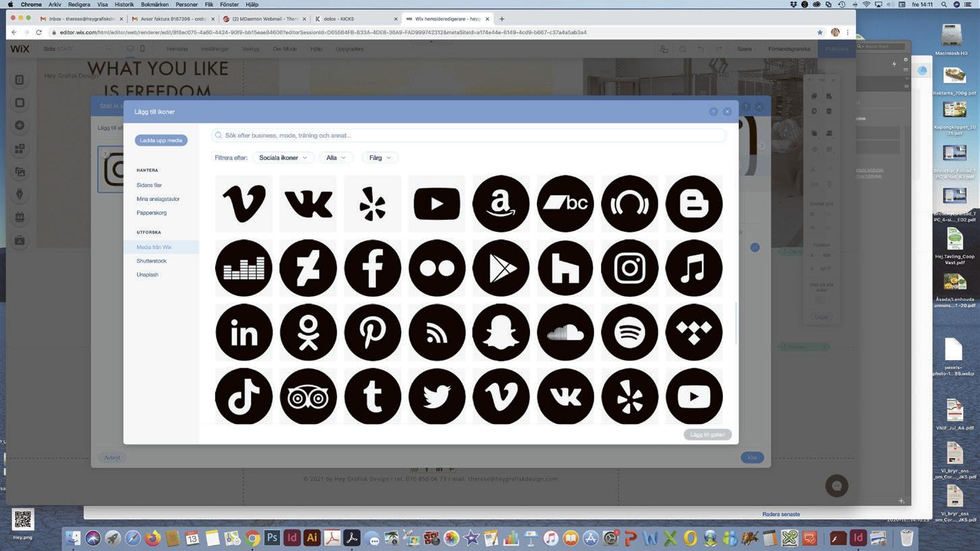Select the Spotify icon
Image resolution: width=980 pixels, height=551 pixels.
630,332
